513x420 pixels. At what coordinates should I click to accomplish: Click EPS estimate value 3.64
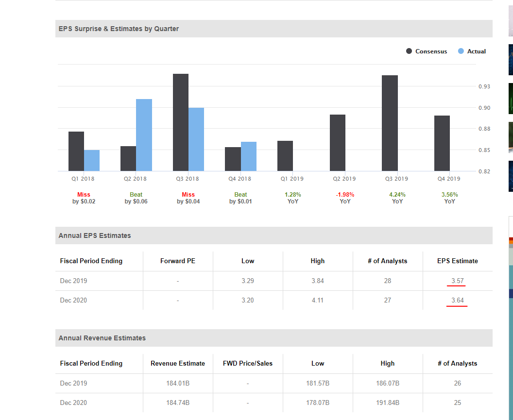pos(458,300)
